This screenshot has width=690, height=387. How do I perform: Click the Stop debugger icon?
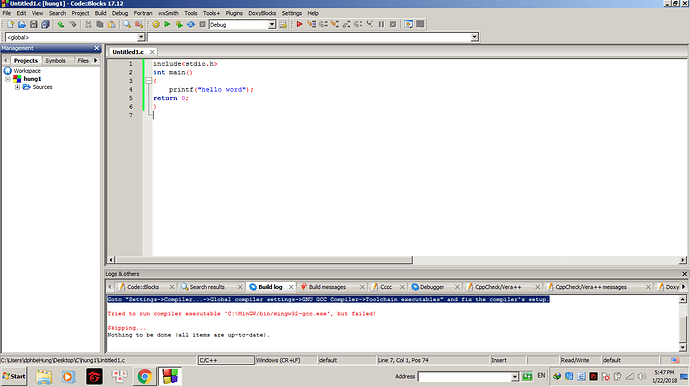click(393, 24)
